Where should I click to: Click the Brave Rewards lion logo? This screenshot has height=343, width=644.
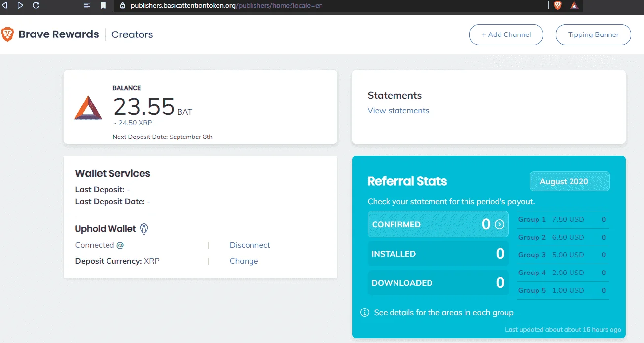coord(7,34)
